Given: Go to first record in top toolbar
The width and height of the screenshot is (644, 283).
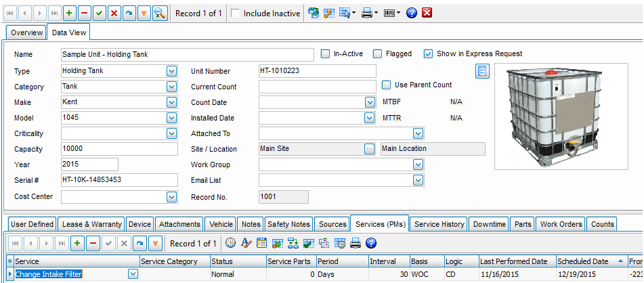Looking at the screenshot, I should coord(10,14).
